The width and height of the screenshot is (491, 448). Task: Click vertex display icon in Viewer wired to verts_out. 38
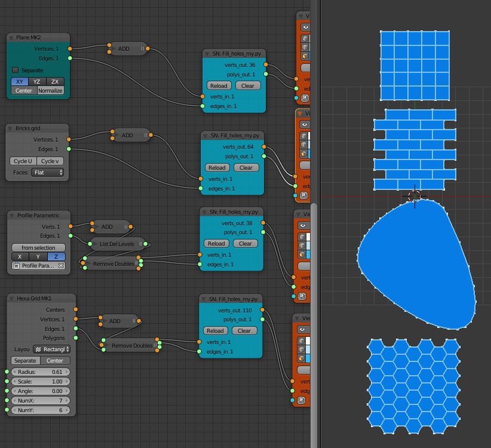tap(302, 237)
